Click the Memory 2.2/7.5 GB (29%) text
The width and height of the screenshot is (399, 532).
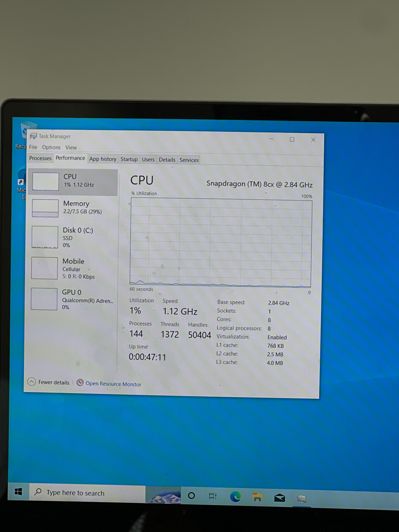(x=82, y=212)
